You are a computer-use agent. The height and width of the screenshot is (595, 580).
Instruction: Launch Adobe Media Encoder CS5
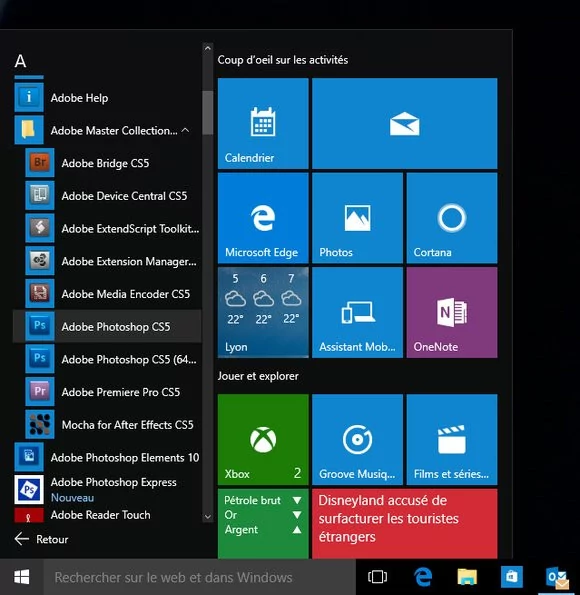point(107,294)
